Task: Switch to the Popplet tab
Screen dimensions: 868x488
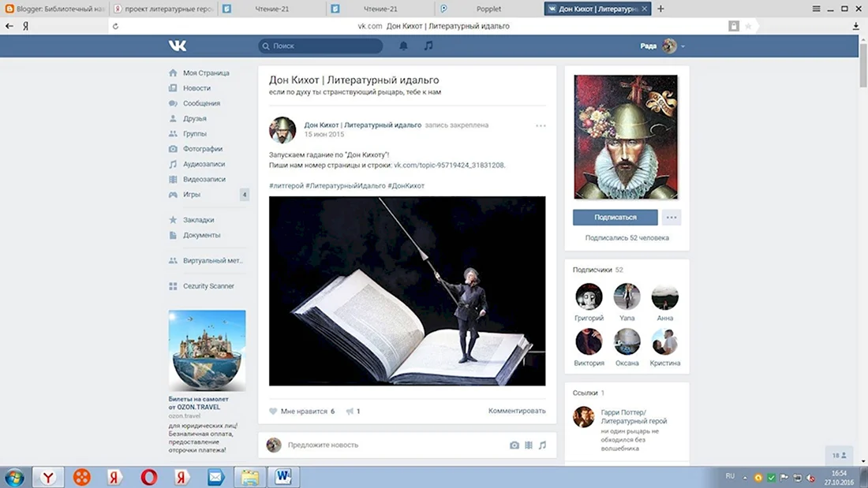Action: (x=488, y=9)
